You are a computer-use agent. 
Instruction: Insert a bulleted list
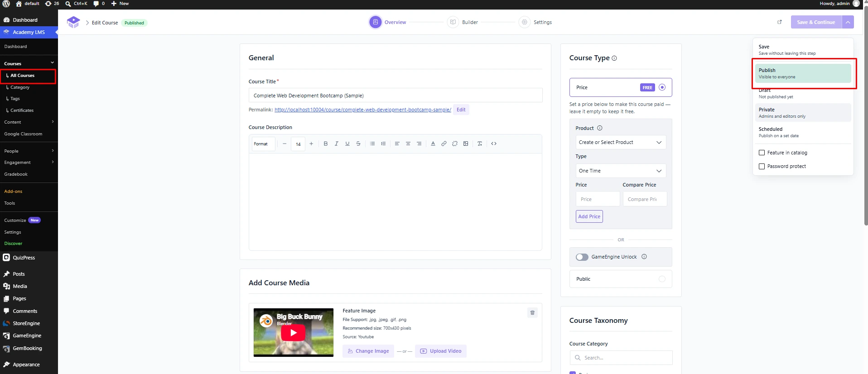pyautogui.click(x=372, y=144)
